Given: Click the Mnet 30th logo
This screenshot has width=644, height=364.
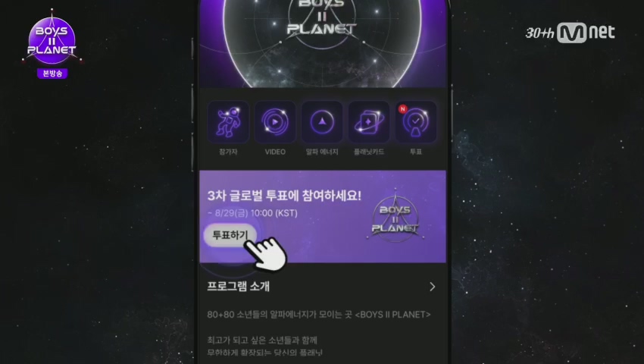Looking at the screenshot, I should [x=570, y=33].
